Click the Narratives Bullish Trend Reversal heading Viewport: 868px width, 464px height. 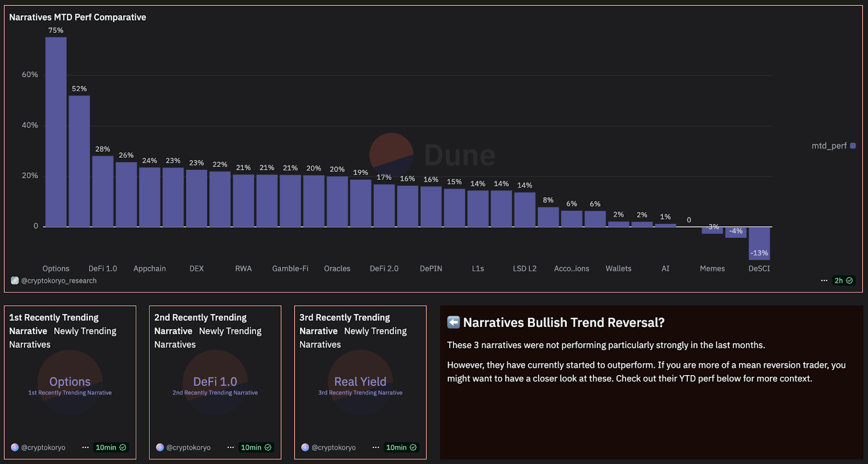(x=564, y=323)
